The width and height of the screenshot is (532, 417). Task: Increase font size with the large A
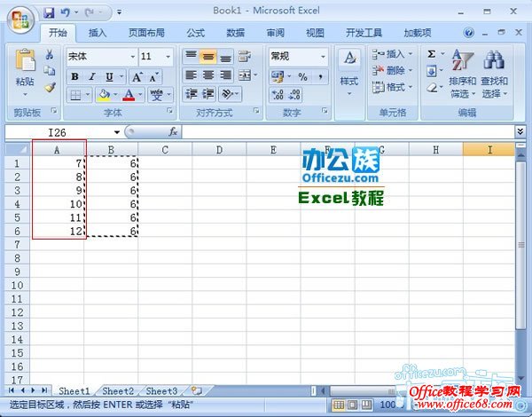[137, 77]
